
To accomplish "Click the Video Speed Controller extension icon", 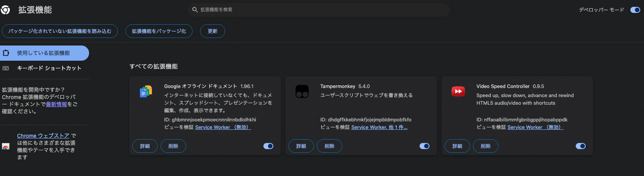I will [x=458, y=91].
